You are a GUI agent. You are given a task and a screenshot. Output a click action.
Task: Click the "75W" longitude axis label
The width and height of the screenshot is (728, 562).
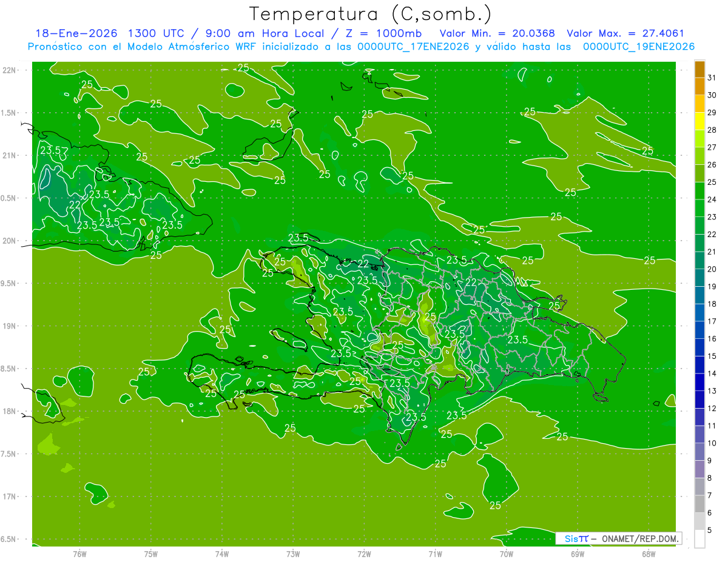point(151,554)
